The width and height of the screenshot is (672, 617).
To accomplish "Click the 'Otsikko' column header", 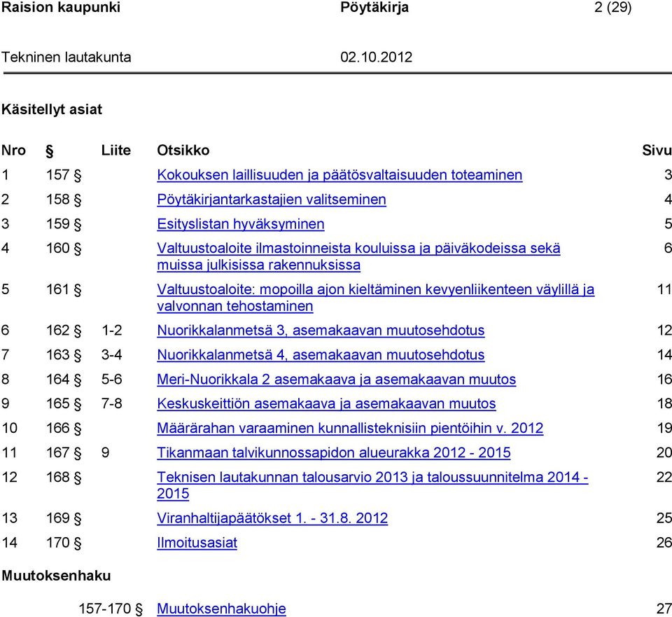I will [x=183, y=150].
